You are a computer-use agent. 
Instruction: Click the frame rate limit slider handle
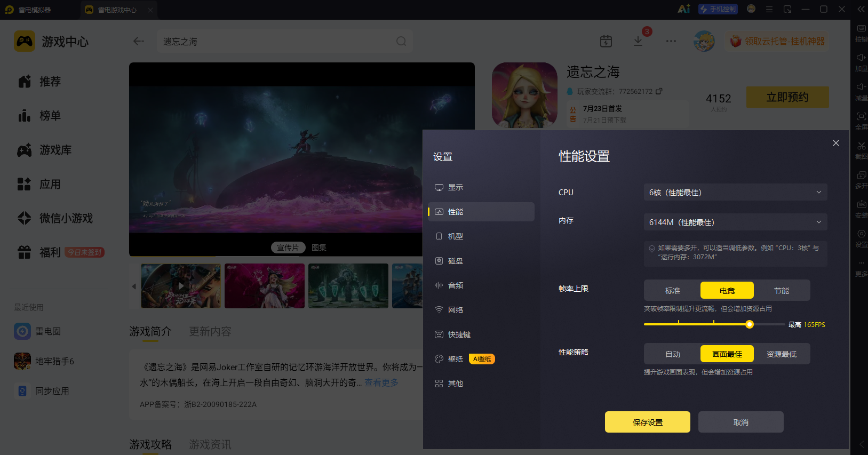click(x=750, y=324)
